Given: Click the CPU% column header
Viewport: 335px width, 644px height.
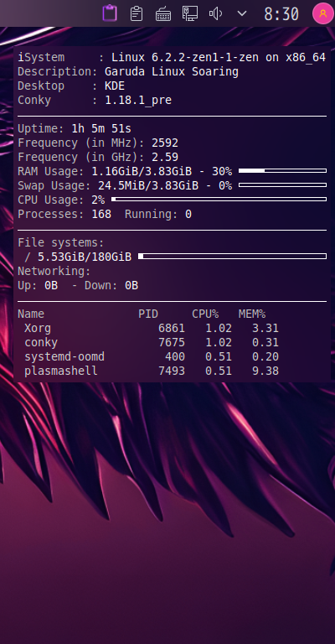Looking at the screenshot, I should (205, 314).
